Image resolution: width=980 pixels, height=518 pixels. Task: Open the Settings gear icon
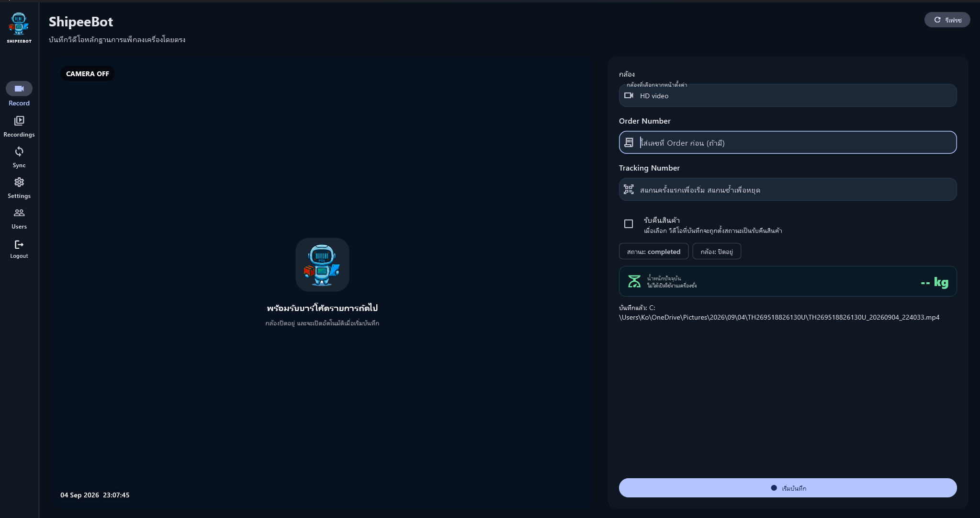click(19, 182)
